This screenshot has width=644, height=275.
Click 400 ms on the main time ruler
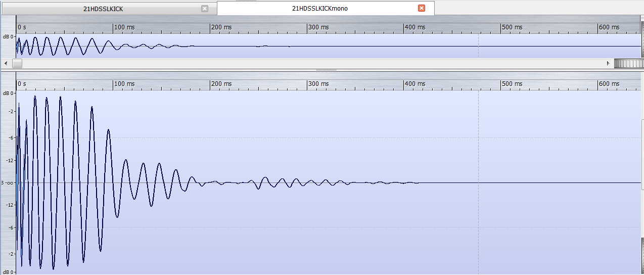pyautogui.click(x=415, y=84)
